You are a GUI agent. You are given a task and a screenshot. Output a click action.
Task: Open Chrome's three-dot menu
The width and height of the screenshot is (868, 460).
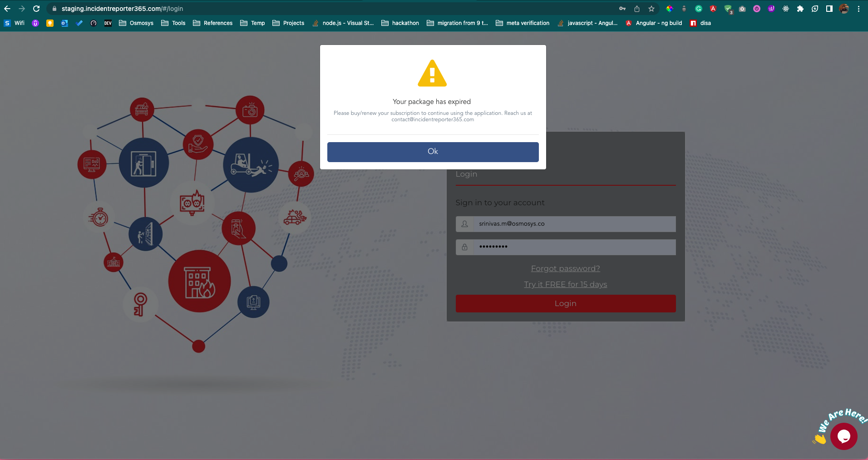tap(858, 9)
